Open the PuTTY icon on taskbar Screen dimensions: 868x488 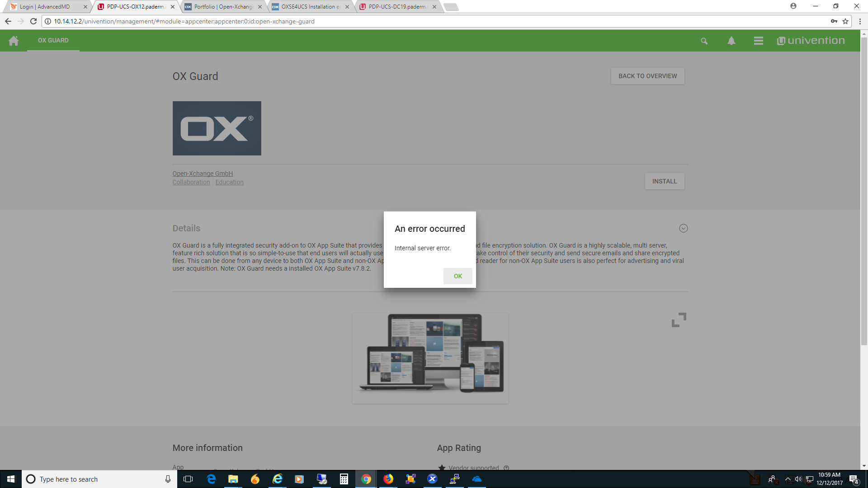455,479
